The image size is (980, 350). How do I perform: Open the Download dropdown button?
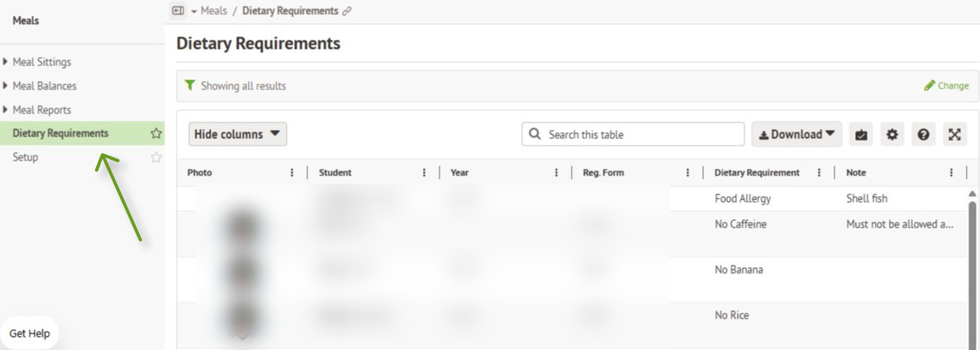pos(797,134)
